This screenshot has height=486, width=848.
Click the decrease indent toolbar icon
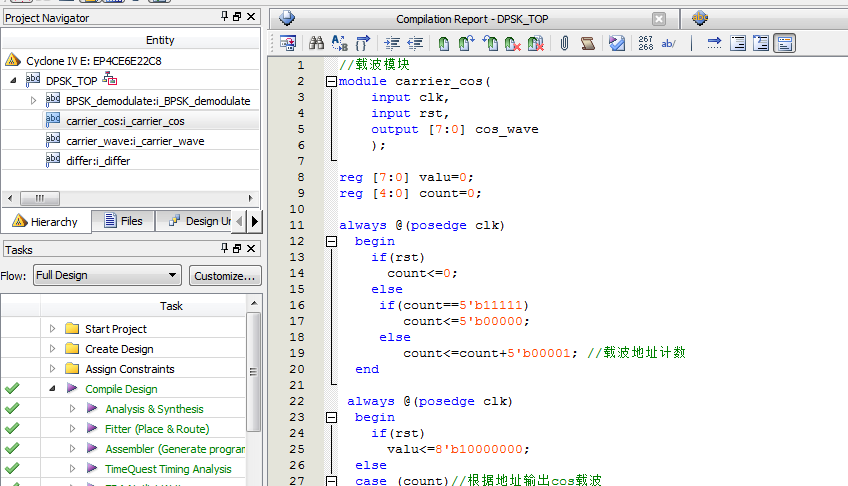click(414, 44)
